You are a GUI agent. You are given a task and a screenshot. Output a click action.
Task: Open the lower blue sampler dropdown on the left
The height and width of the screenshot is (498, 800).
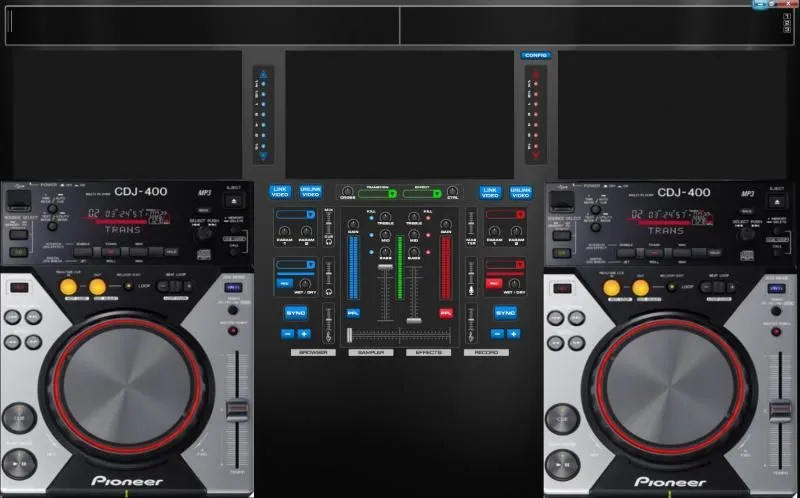296,264
